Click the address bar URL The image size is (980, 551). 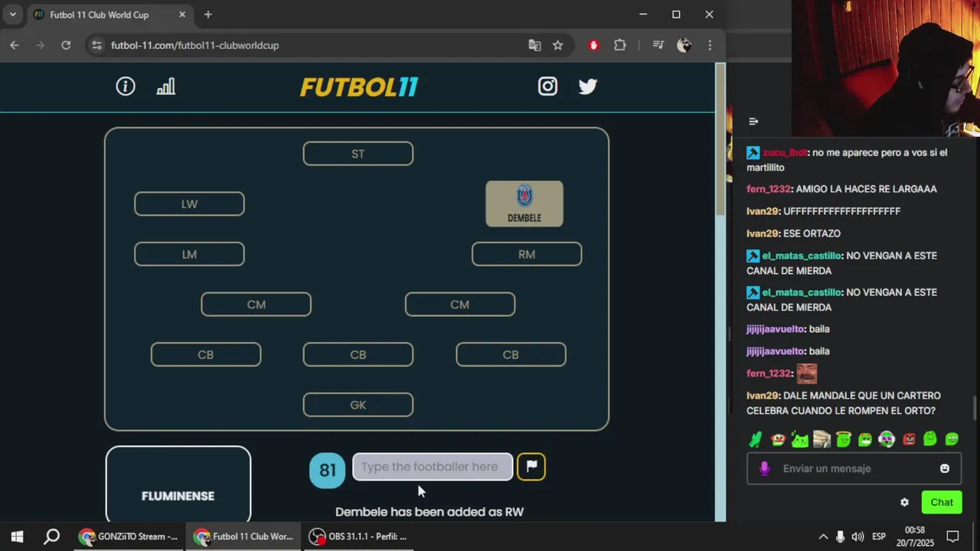tap(194, 45)
